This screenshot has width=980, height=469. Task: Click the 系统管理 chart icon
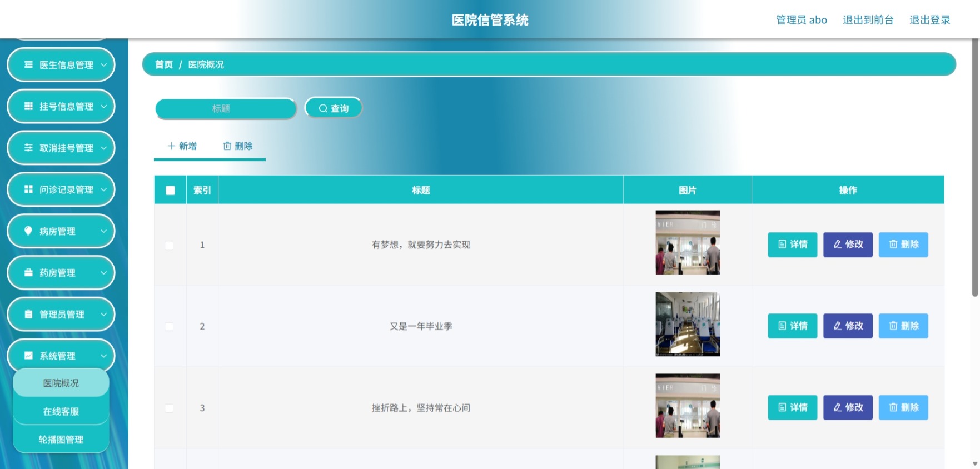click(28, 356)
